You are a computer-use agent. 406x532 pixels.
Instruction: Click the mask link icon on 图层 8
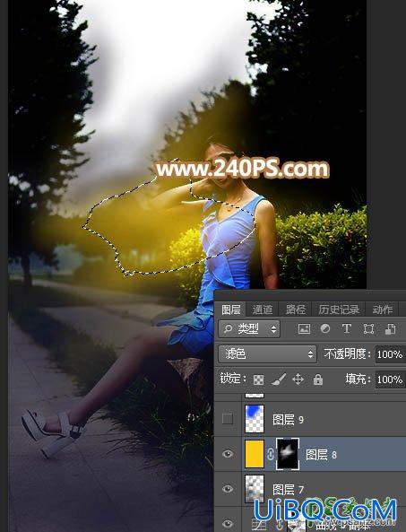(271, 454)
